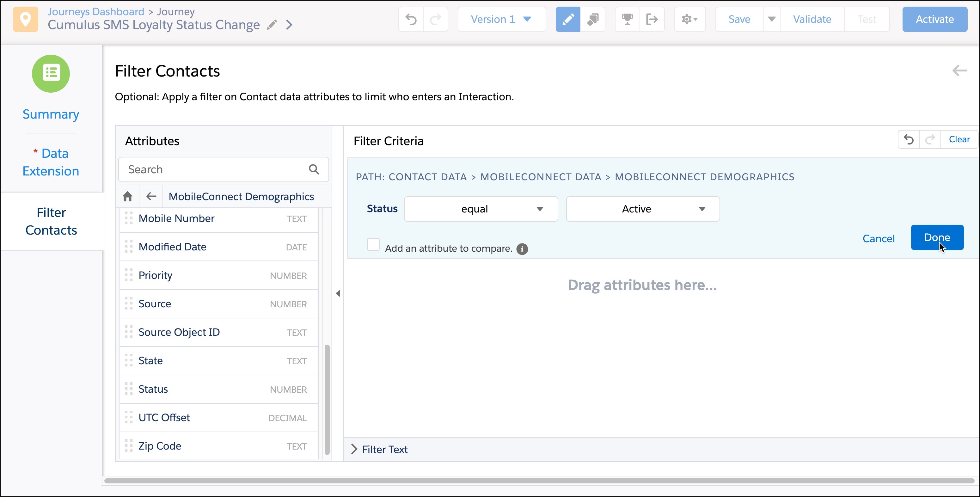Open the goal trophy icon
The height and width of the screenshot is (497, 980).
click(627, 19)
